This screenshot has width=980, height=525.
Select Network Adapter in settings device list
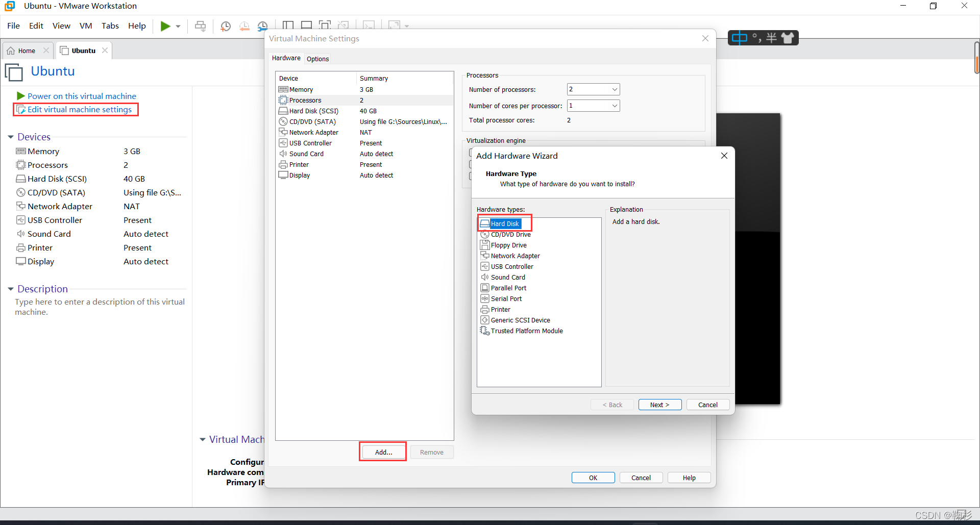click(364, 132)
